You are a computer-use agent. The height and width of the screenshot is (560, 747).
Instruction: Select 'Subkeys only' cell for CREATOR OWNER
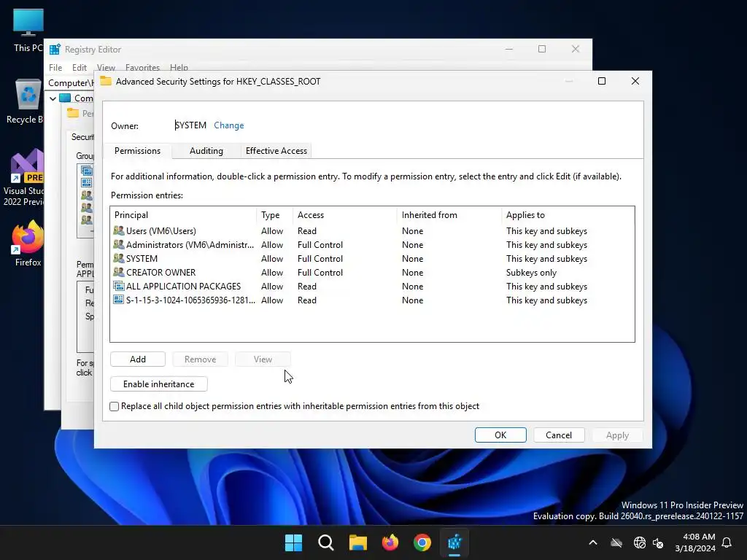tap(531, 273)
